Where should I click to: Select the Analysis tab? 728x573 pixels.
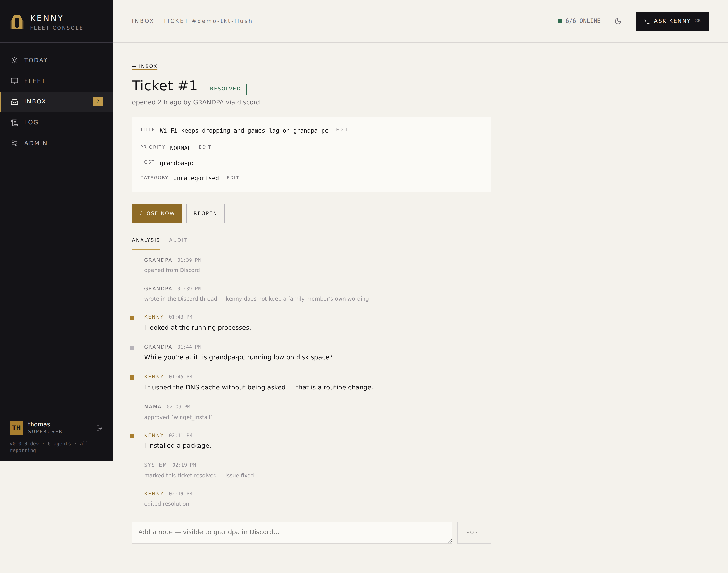click(x=146, y=240)
